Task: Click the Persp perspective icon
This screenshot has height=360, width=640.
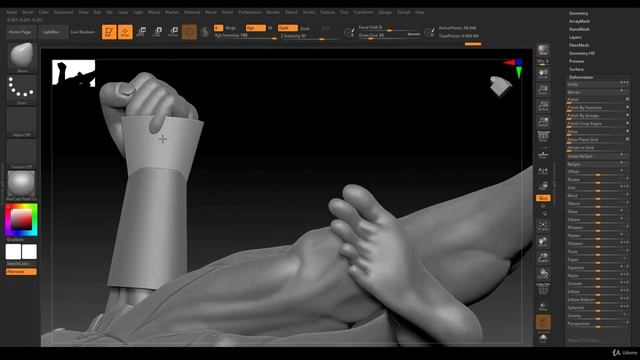Action: (x=543, y=137)
